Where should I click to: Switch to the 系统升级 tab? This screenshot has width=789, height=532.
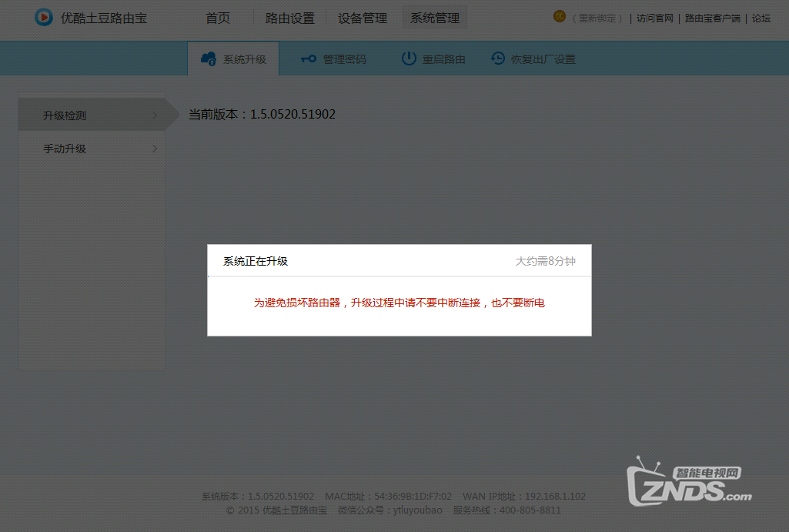[x=233, y=59]
